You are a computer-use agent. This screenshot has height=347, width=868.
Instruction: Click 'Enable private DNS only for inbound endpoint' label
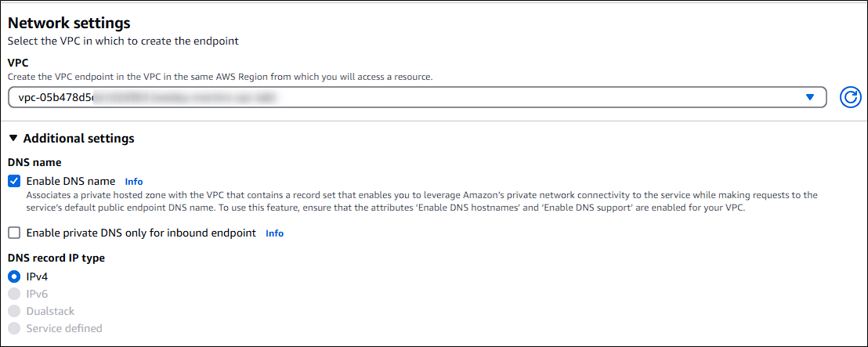[141, 233]
